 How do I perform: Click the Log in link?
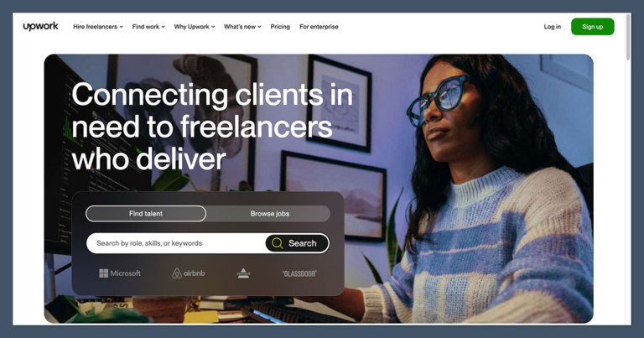[x=552, y=27]
